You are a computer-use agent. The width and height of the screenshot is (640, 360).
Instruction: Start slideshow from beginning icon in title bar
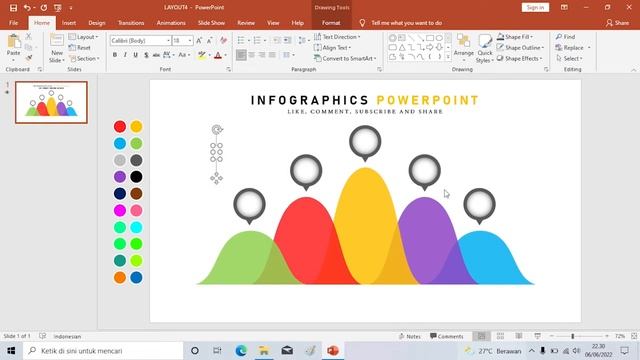[x=58, y=8]
